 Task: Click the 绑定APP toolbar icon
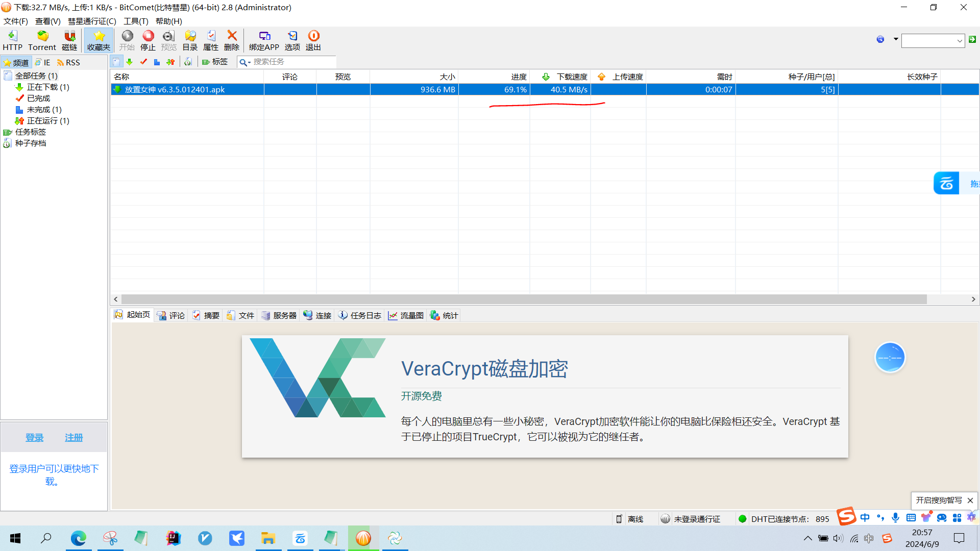click(264, 40)
